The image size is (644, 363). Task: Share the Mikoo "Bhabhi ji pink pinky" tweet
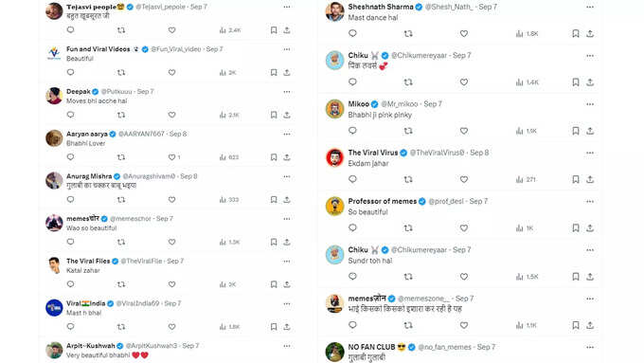coord(590,131)
